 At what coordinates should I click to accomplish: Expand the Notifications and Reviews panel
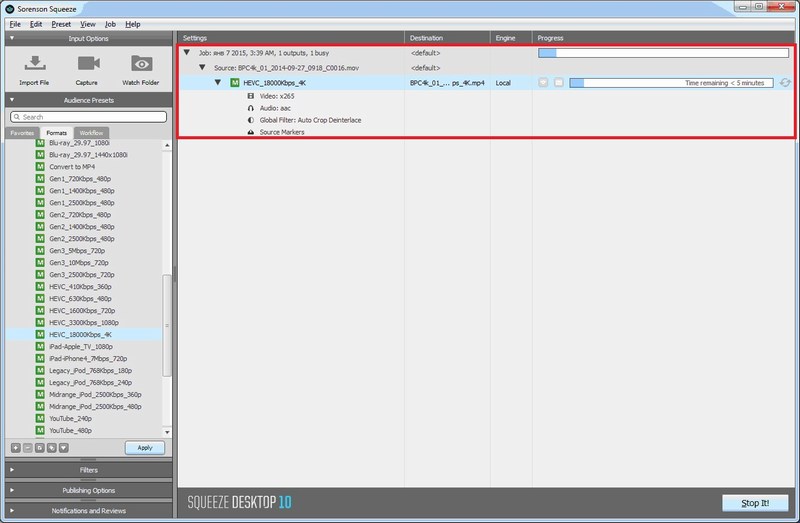pos(12,510)
